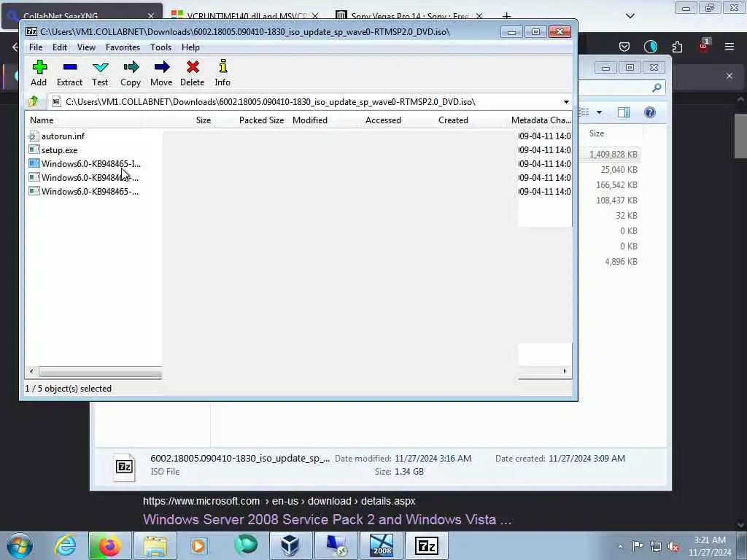
Task: Sort by Accessed column
Action: [x=383, y=120]
